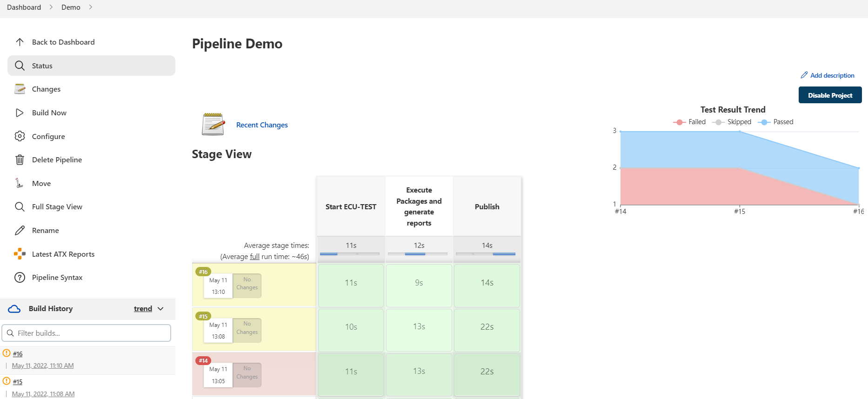Click the Demo breadcrumb link
This screenshot has height=399, width=868.
pyautogui.click(x=71, y=7)
